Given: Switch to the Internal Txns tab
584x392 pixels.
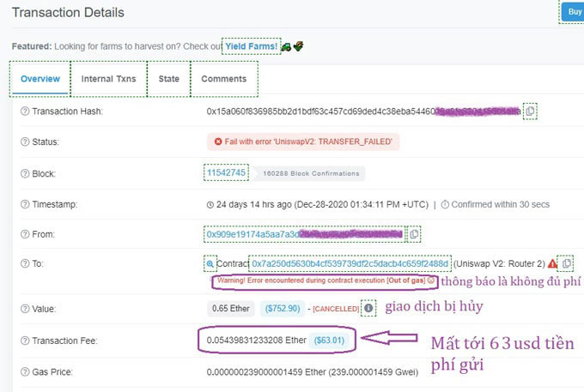Looking at the screenshot, I should point(108,79).
